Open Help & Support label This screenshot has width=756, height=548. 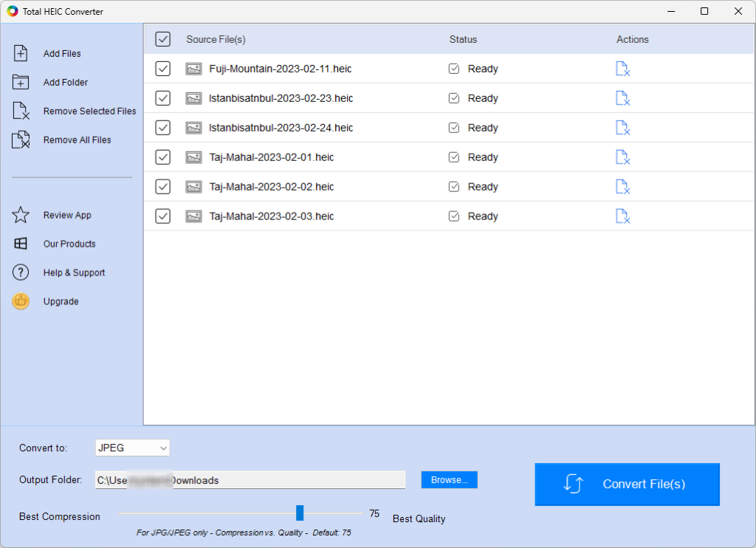[75, 273]
